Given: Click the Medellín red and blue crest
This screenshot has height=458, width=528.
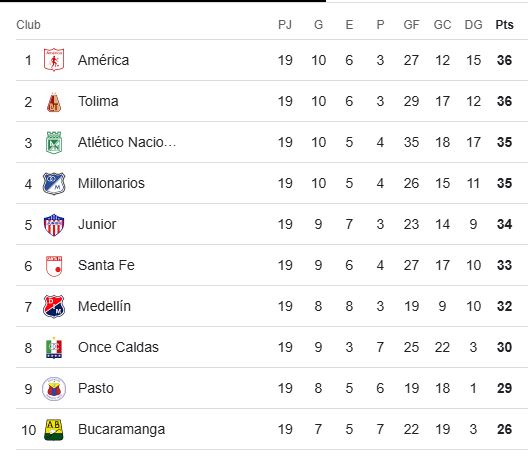Looking at the screenshot, I should (x=54, y=306).
